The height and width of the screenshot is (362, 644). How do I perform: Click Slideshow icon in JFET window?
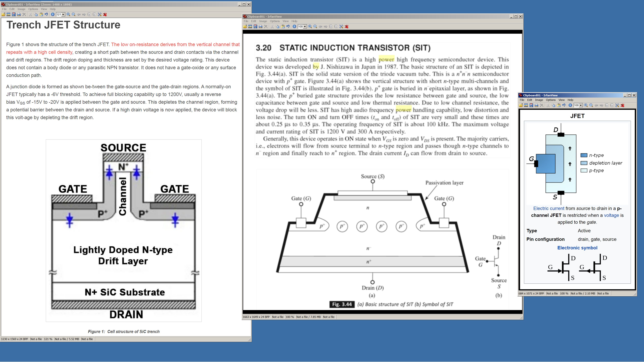[x=526, y=105]
